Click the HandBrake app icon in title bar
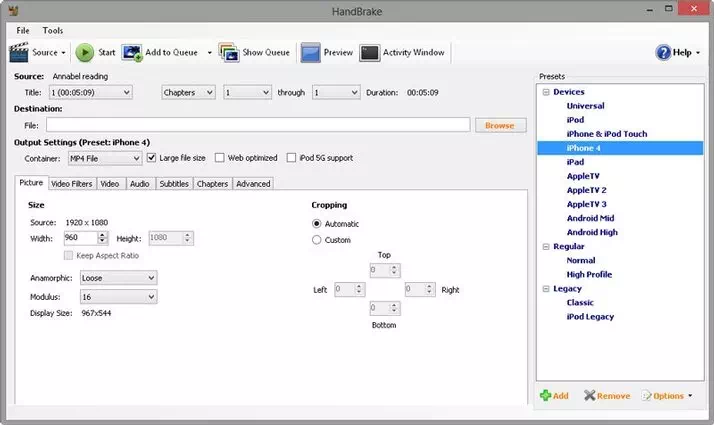Viewport: 714px width, 425px height. tap(14, 10)
